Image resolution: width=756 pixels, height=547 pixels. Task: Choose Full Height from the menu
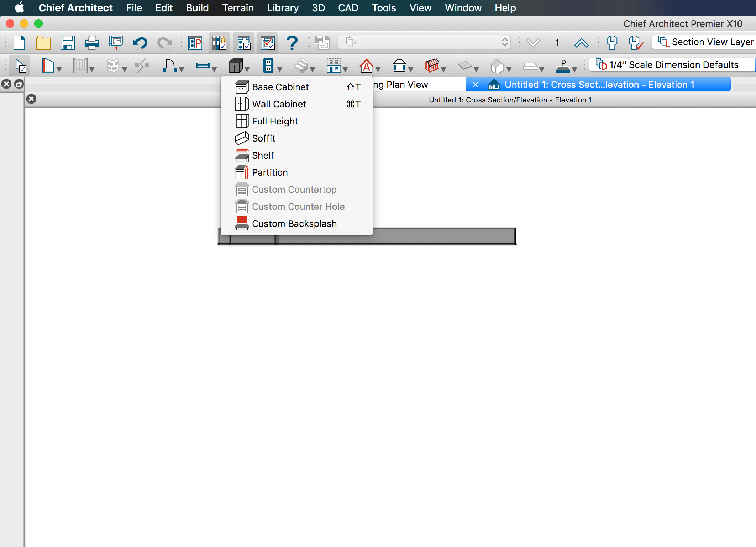[x=297, y=121]
